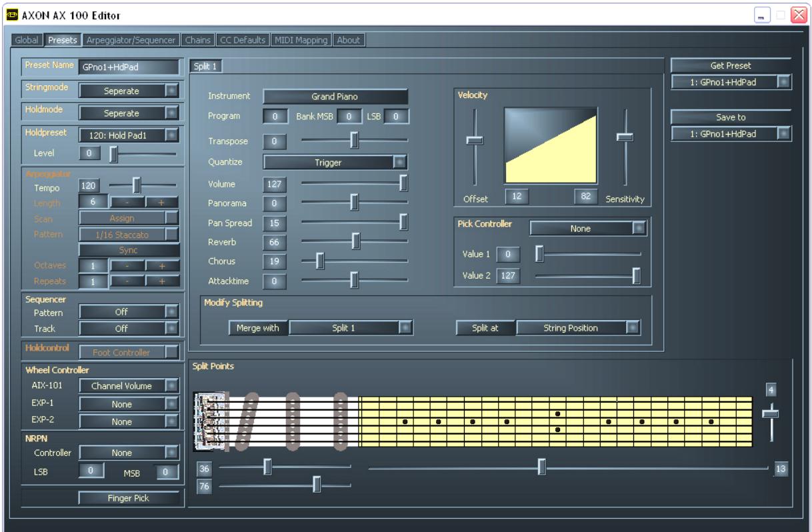Open the Chains tab
812x532 pixels.
click(x=198, y=40)
